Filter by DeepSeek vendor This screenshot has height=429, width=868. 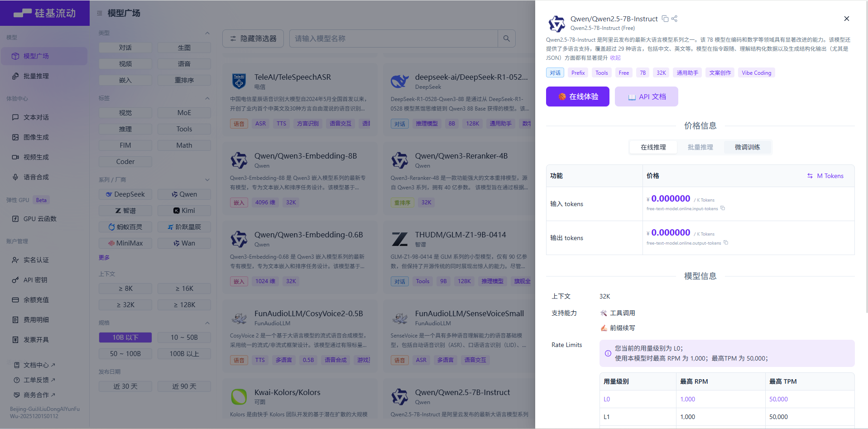point(125,194)
